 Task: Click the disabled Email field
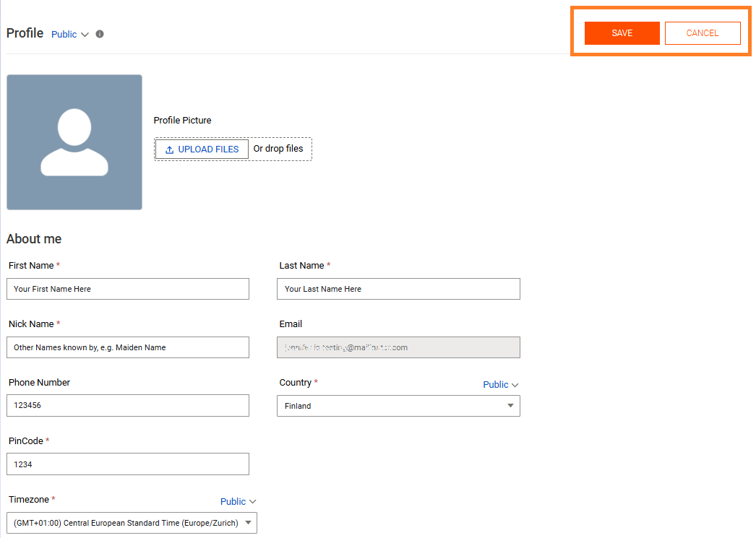398,347
